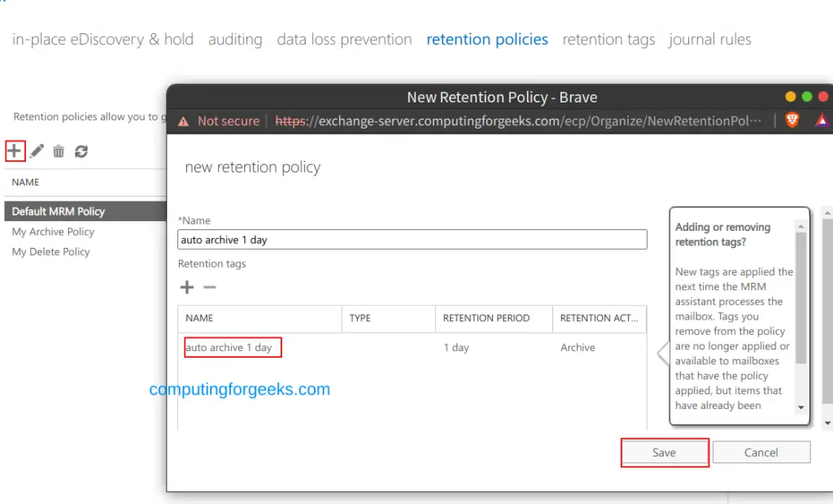Image resolution: width=833 pixels, height=504 pixels.
Task: Open the in-place eDiscovery & hold tab
Action: (102, 39)
